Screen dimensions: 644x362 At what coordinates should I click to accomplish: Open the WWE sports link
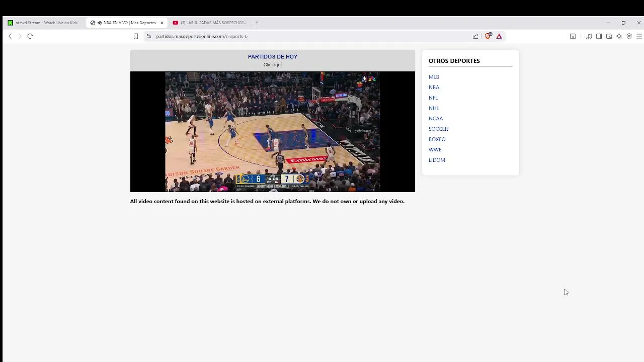click(435, 150)
